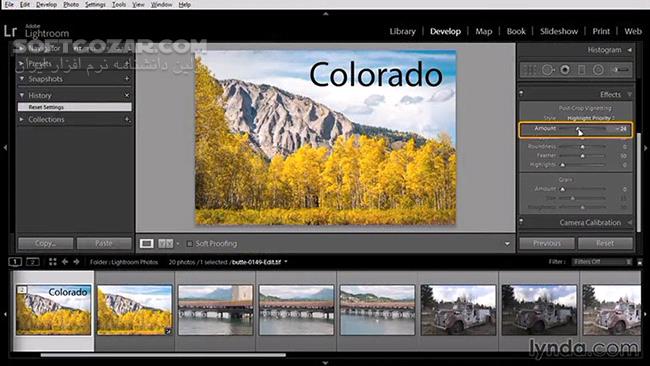Select Reset Settings history step
The width and height of the screenshot is (650, 366).
tap(75, 107)
